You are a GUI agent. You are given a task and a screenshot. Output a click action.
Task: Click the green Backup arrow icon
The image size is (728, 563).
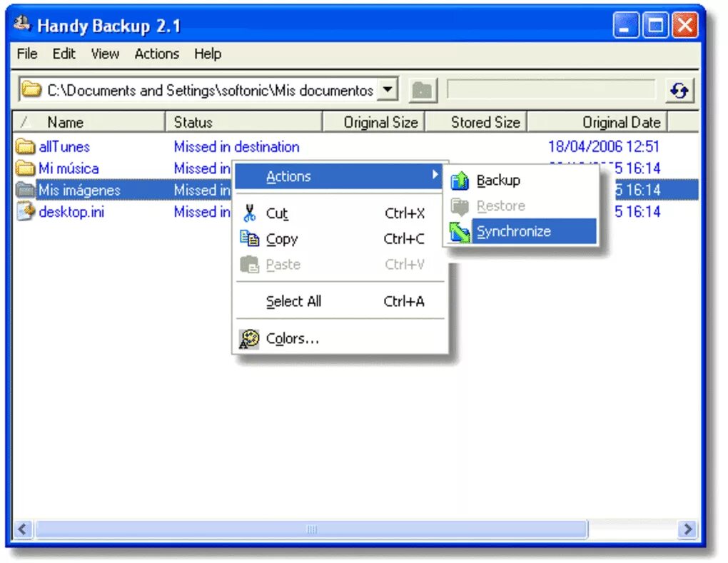(460, 181)
